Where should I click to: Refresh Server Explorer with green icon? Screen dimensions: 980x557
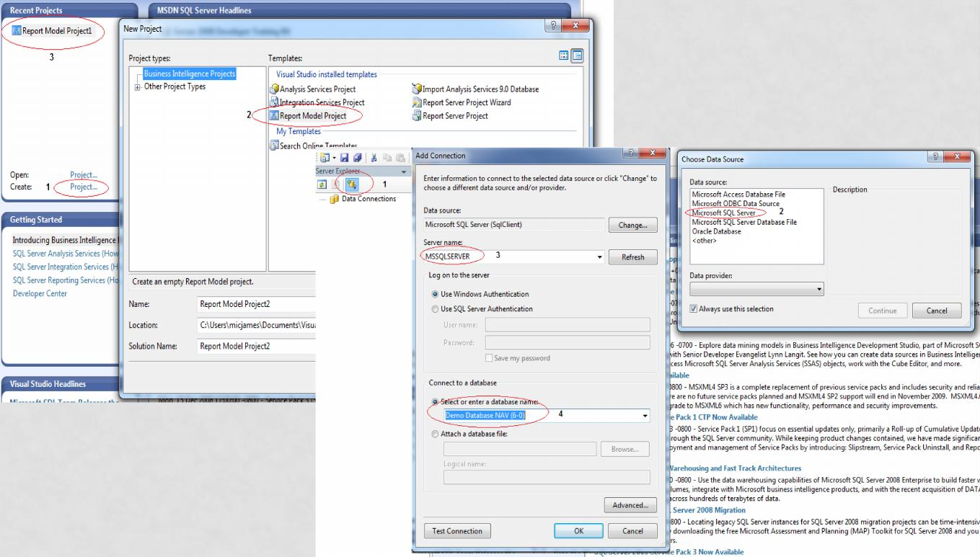coord(322,184)
